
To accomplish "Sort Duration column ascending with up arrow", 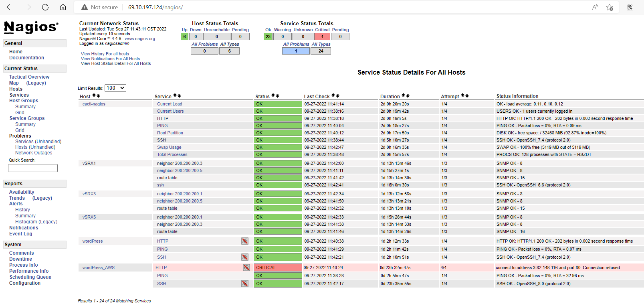I will coord(404,96).
